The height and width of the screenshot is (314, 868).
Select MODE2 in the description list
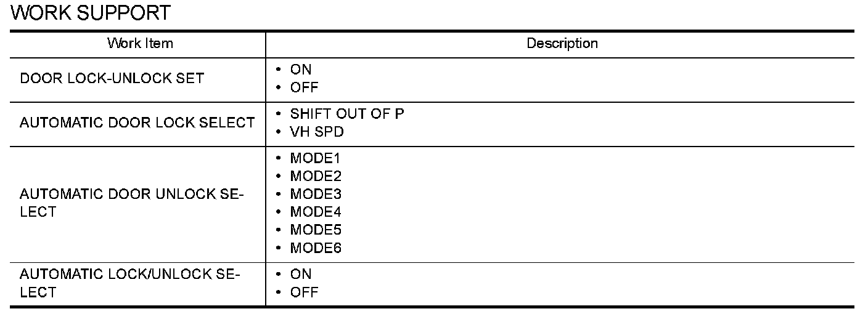(316, 176)
